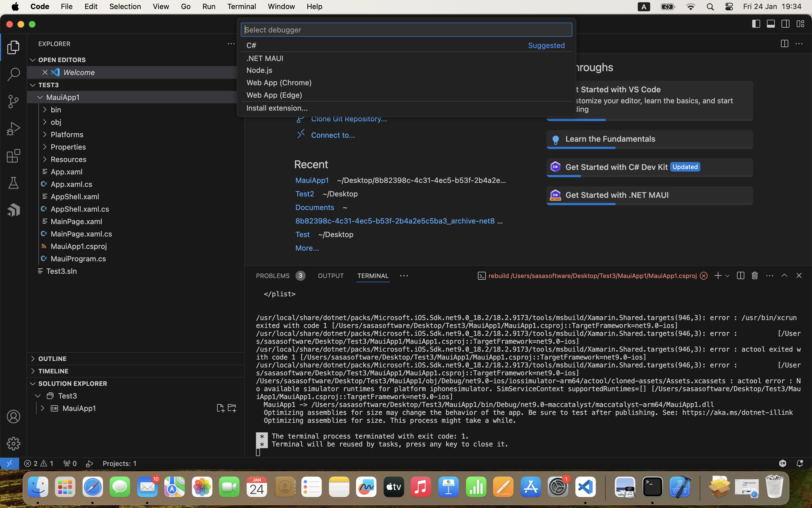Switch to the OUTPUT tab

tap(330, 275)
